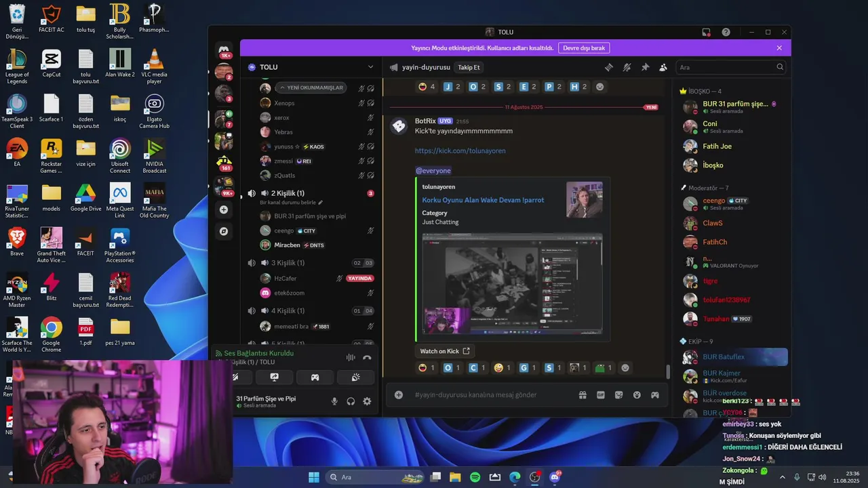Open the apps gamepad icon in message bar
The width and height of the screenshot is (868, 488).
[655, 394]
